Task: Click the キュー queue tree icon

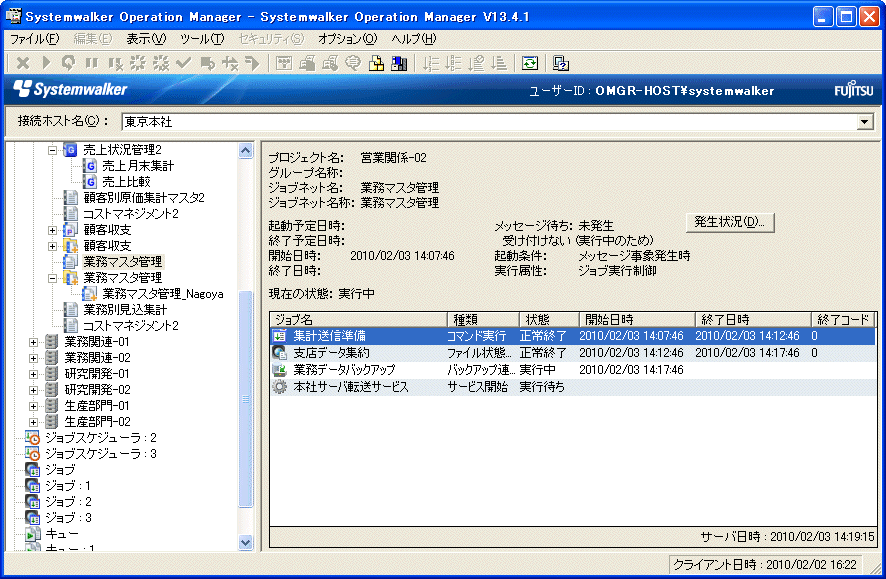Action: [x=32, y=533]
